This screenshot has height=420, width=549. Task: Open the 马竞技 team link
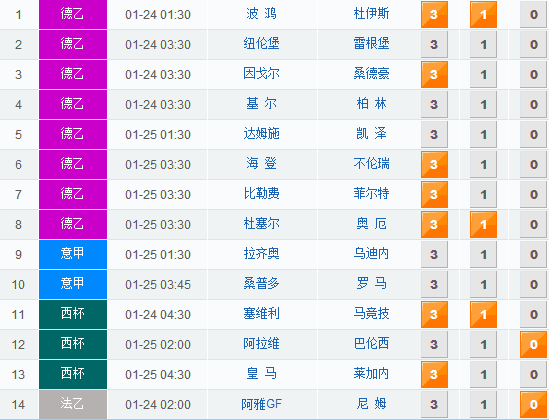coord(371,314)
